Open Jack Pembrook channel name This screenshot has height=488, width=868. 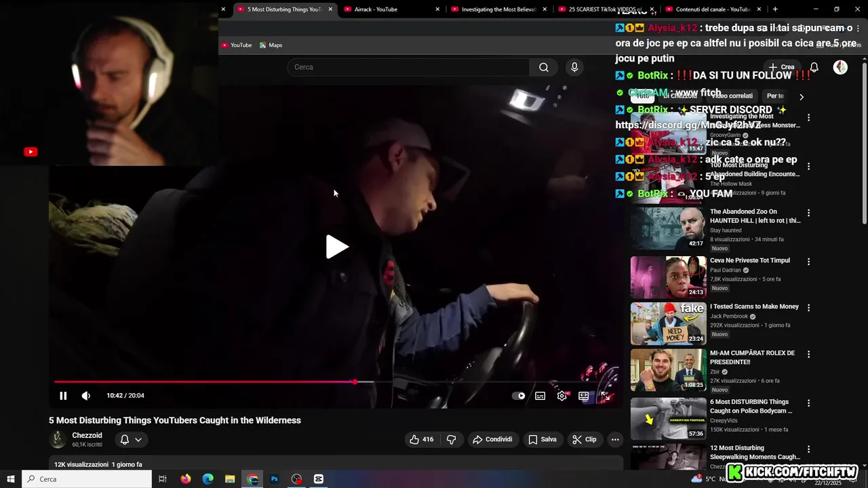(x=729, y=317)
